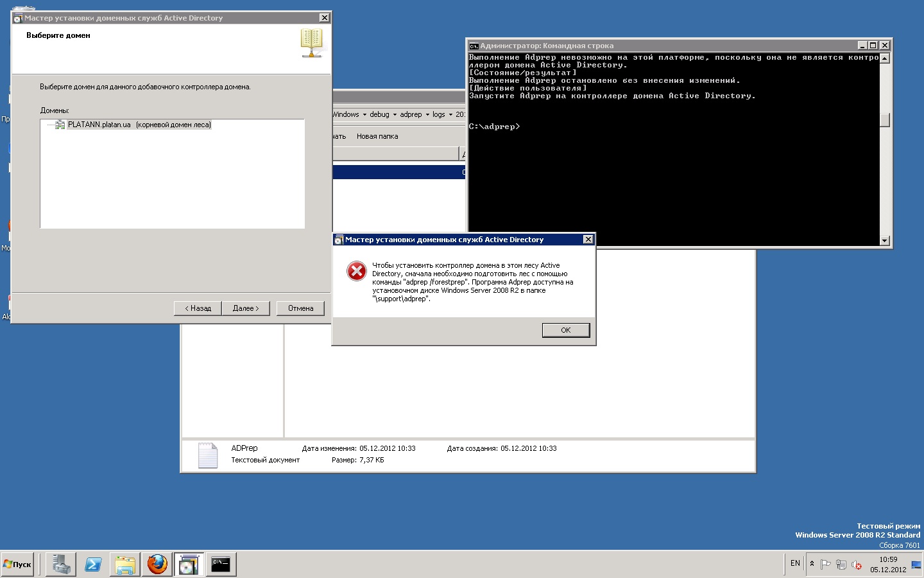Screen dimensions: 924x578
Task: Click the 'Дата изменения: 05.12.2012 10:33' text
Action: pos(359,448)
